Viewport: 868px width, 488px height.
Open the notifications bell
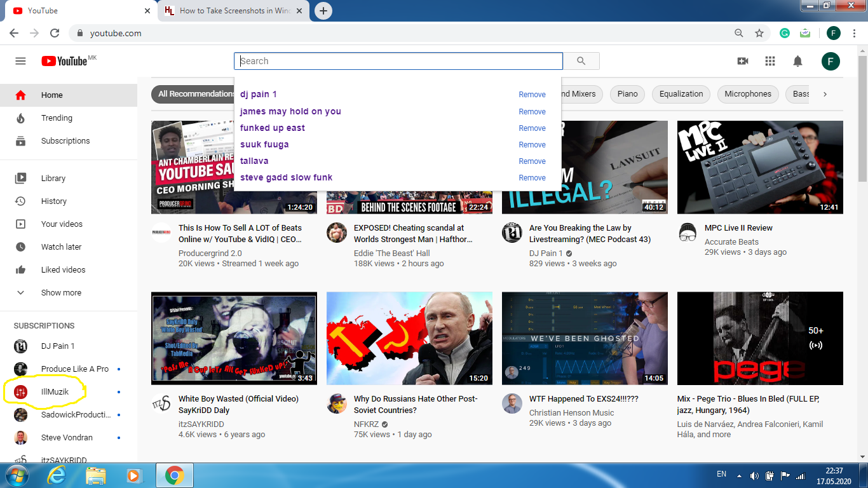(797, 61)
